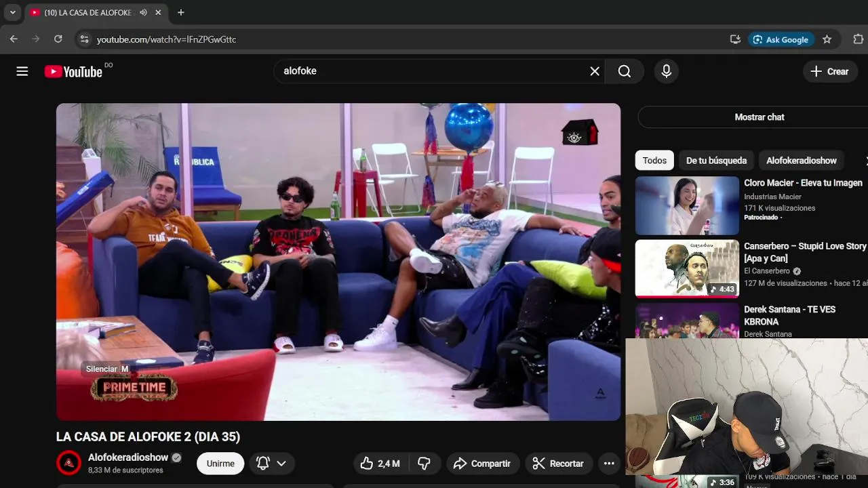Click the Alofoke house watermark in video
This screenshot has height=488, width=868.
coord(580,132)
